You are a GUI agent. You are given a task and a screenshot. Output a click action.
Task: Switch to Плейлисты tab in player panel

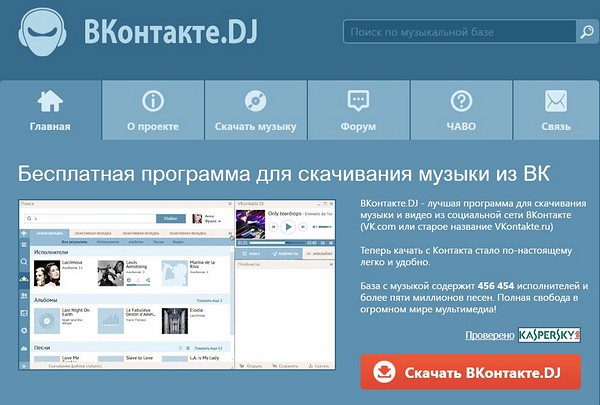[x=285, y=253]
